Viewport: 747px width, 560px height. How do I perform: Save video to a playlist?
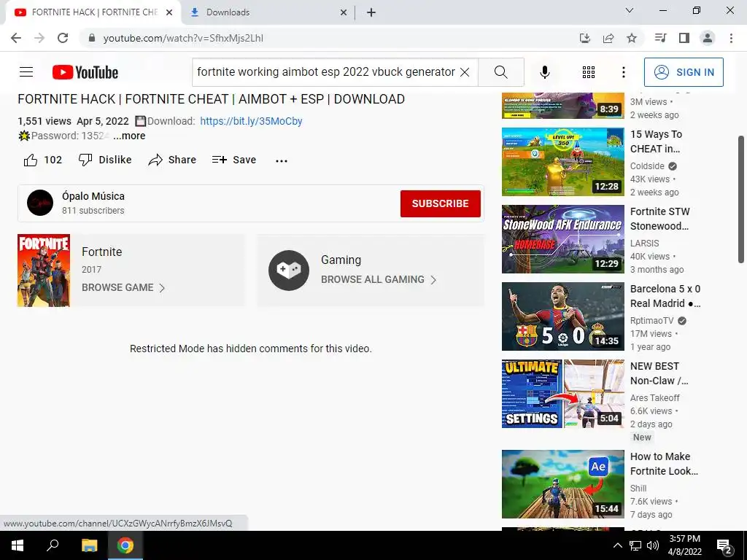[x=234, y=160]
